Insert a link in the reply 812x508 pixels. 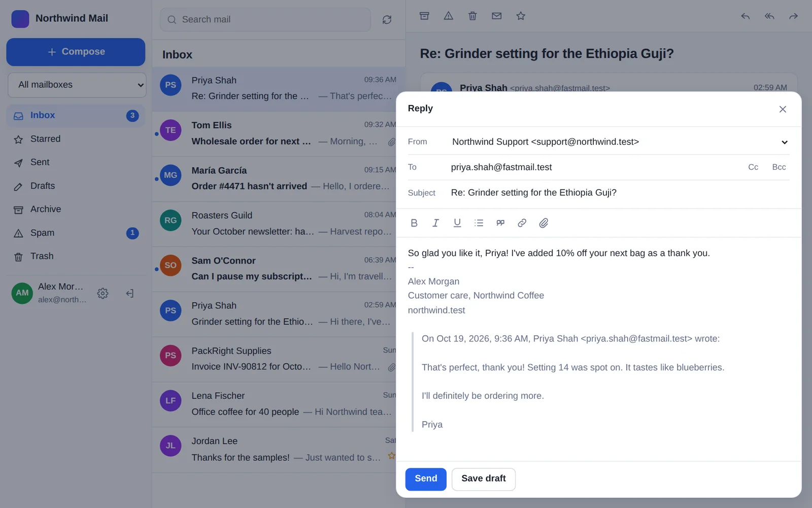pyautogui.click(x=522, y=223)
